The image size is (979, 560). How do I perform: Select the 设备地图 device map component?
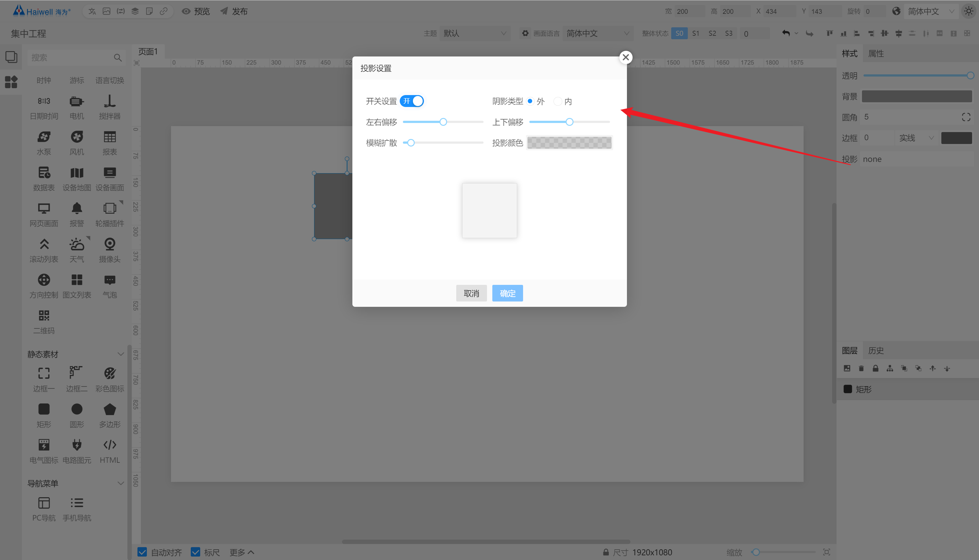tap(77, 173)
